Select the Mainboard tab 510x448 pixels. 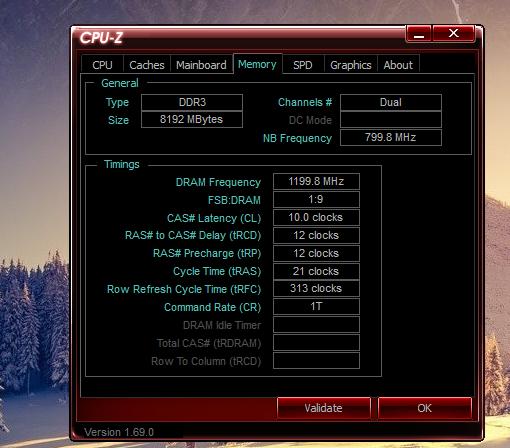click(201, 65)
